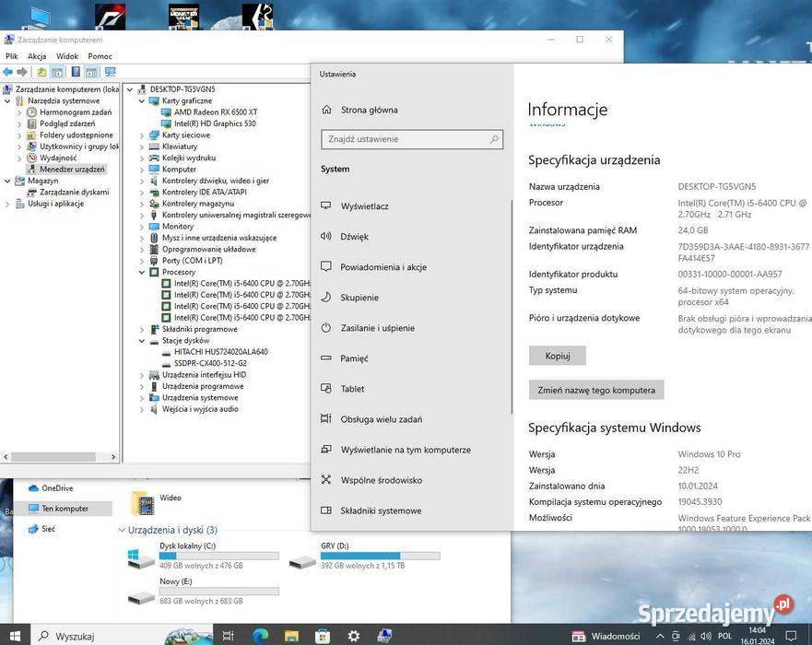Expand Monitory node
The image size is (812, 645).
click(x=142, y=227)
